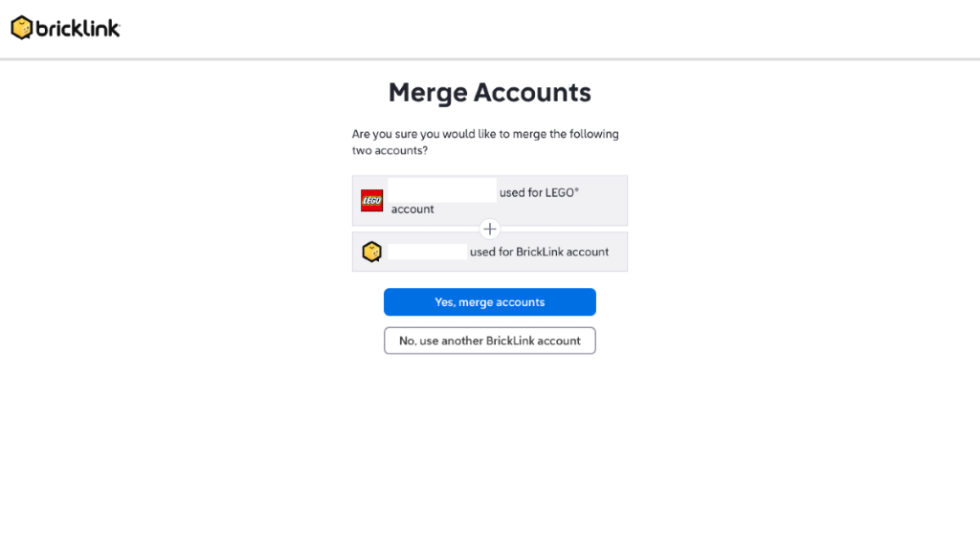
Task: Click the 'used for BrickLink account' text
Action: pos(539,252)
